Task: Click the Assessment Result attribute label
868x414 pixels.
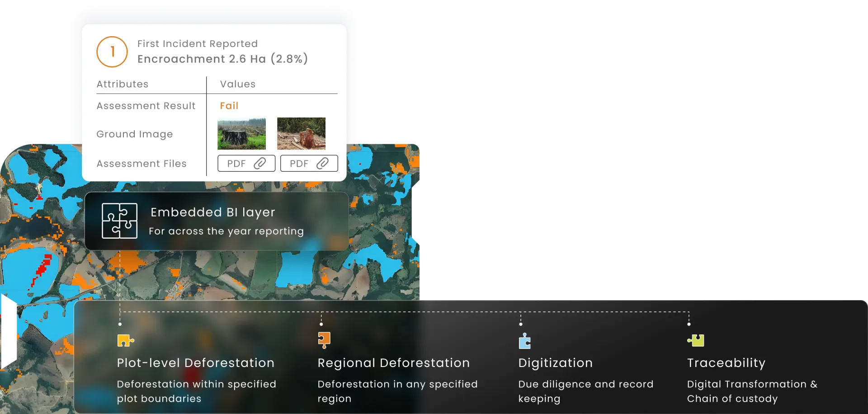Action: pyautogui.click(x=146, y=106)
